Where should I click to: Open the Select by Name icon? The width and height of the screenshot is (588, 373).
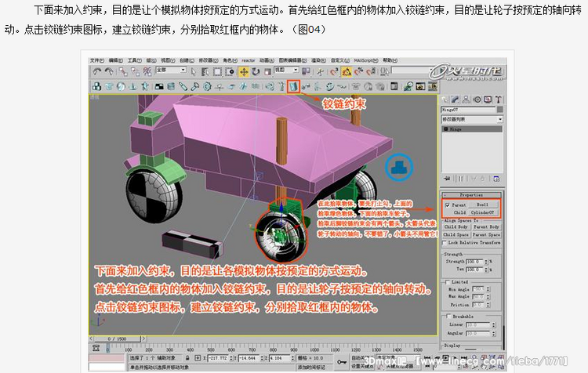click(205, 71)
